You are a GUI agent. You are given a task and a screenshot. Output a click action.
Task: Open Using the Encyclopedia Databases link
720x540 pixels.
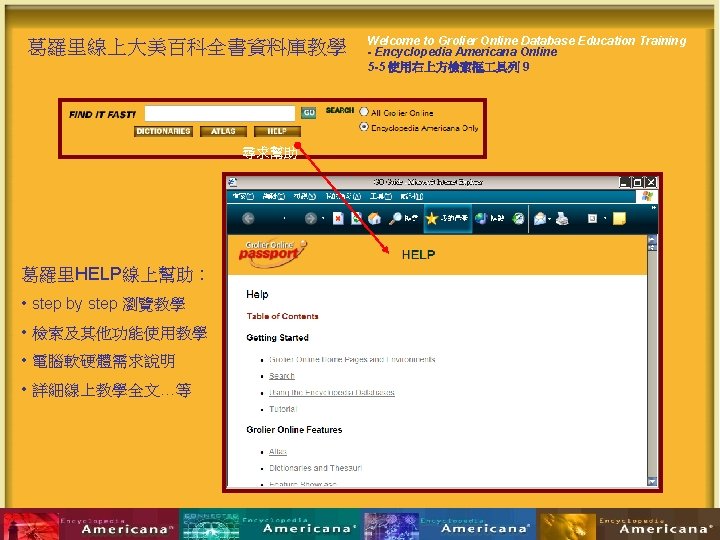[332, 393]
